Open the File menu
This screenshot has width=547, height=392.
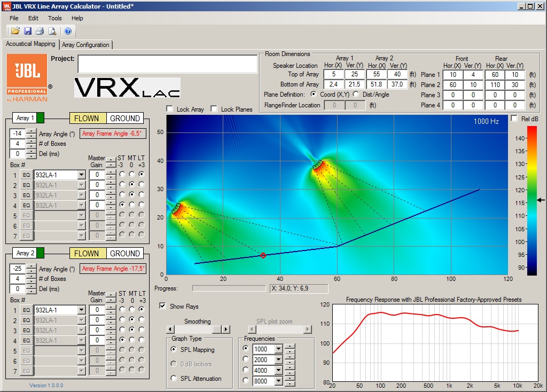14,18
